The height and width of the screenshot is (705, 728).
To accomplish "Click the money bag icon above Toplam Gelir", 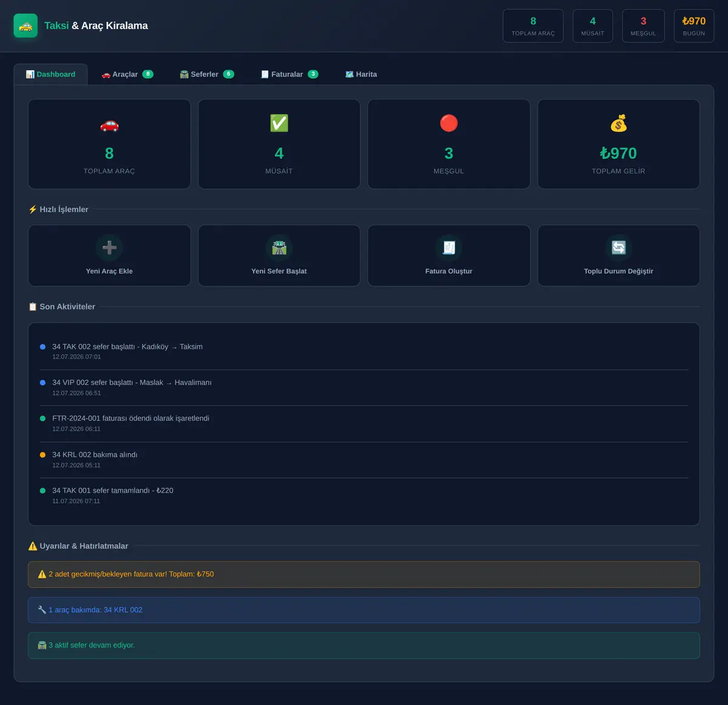I will (x=619, y=124).
